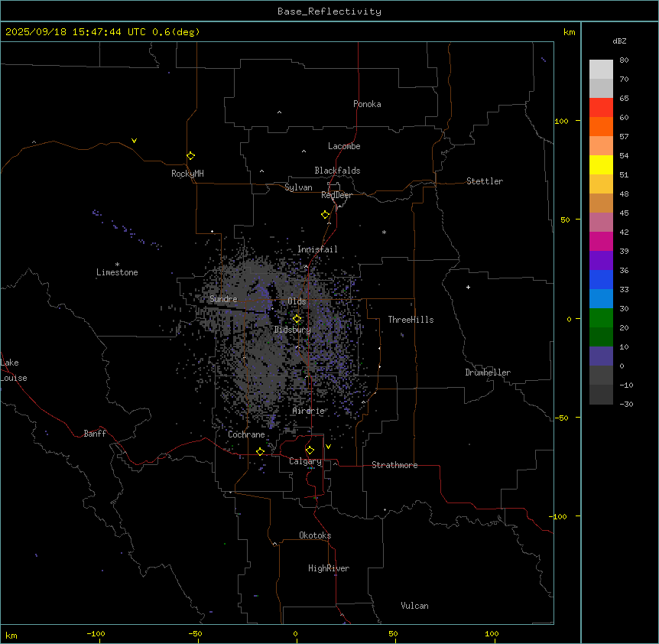Click the Stettler city label
Screen dimensions: 659x644
pyautogui.click(x=485, y=181)
